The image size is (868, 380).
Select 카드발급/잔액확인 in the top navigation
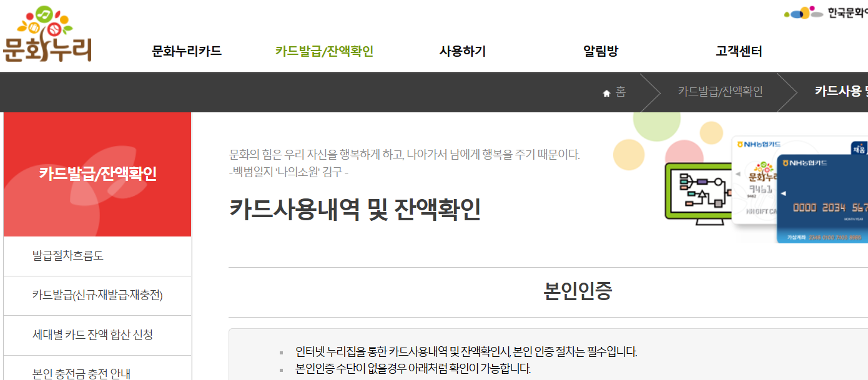(x=325, y=51)
